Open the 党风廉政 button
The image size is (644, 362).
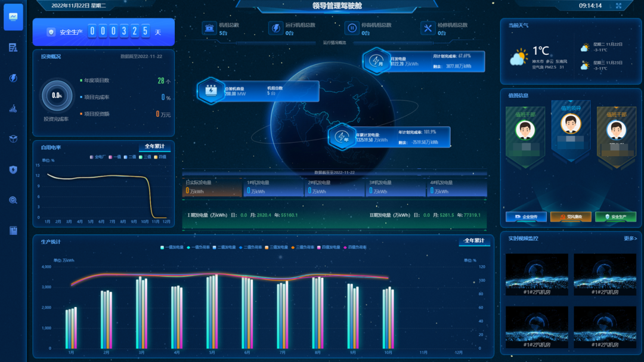pos(571,216)
